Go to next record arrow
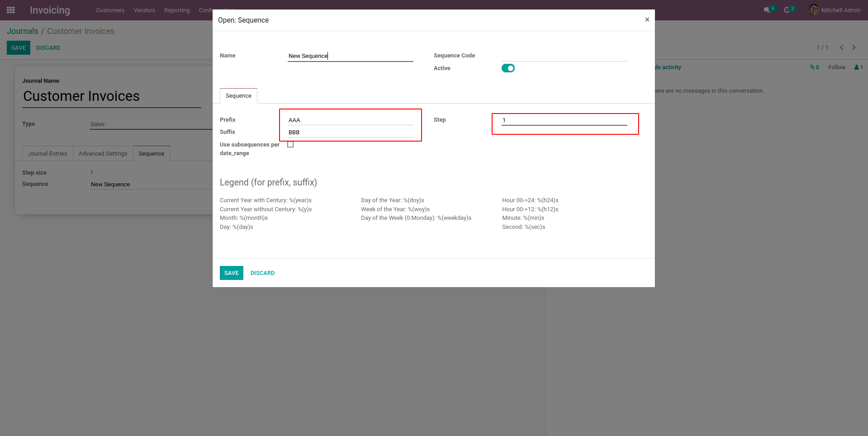 (x=854, y=47)
